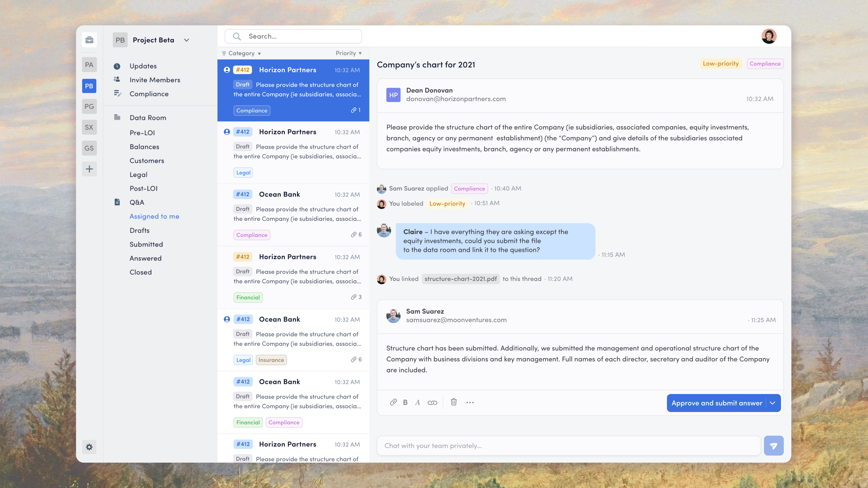Add a new project with plus icon
Screen dimensions: 868x488
coord(89,169)
